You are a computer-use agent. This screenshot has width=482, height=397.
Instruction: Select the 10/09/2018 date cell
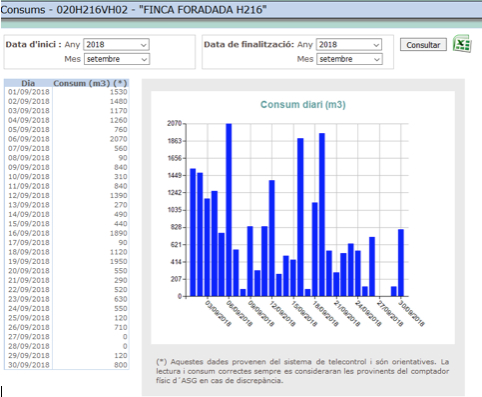point(29,177)
